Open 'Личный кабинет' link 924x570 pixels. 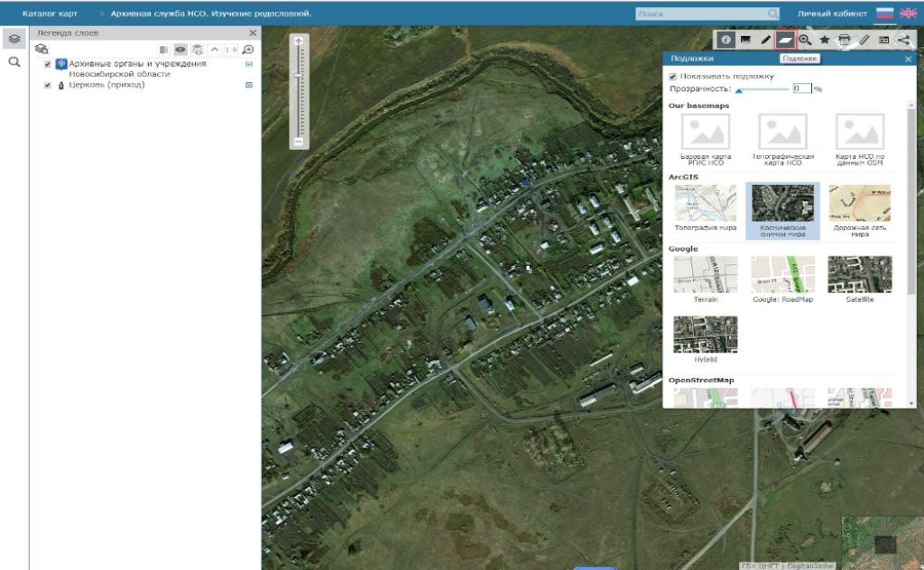(x=832, y=14)
